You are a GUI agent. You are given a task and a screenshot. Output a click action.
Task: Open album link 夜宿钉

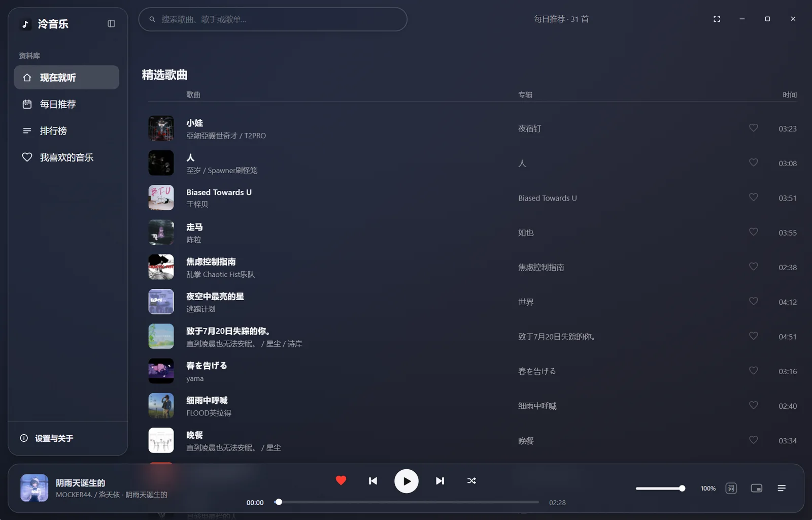coord(529,129)
